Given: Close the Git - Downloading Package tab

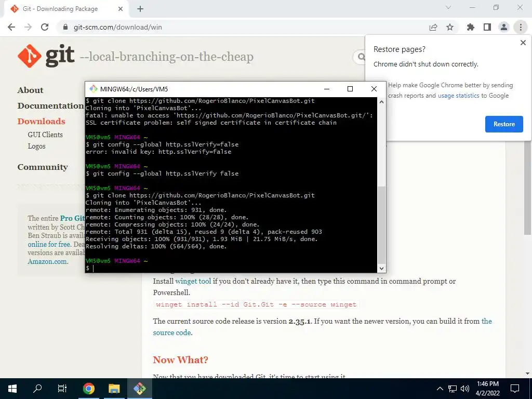Looking at the screenshot, I should (x=121, y=9).
